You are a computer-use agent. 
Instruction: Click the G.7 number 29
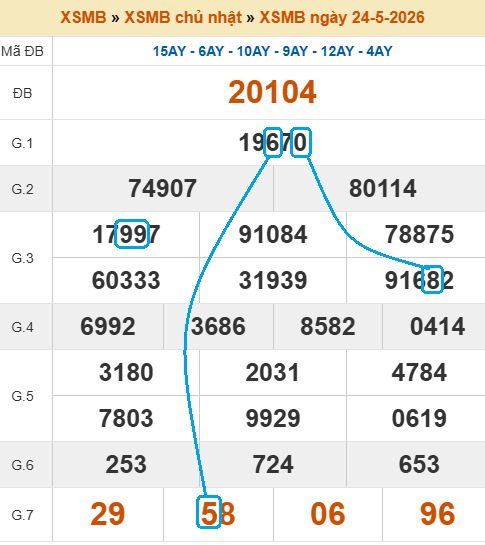(x=108, y=514)
